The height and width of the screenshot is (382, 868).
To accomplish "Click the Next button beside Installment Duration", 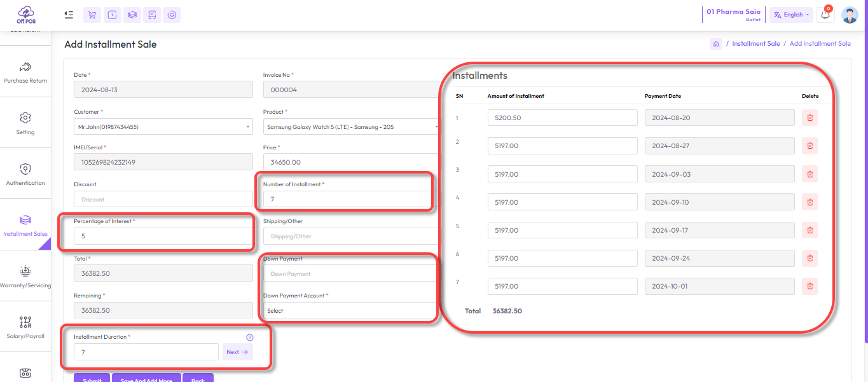I will (x=237, y=352).
